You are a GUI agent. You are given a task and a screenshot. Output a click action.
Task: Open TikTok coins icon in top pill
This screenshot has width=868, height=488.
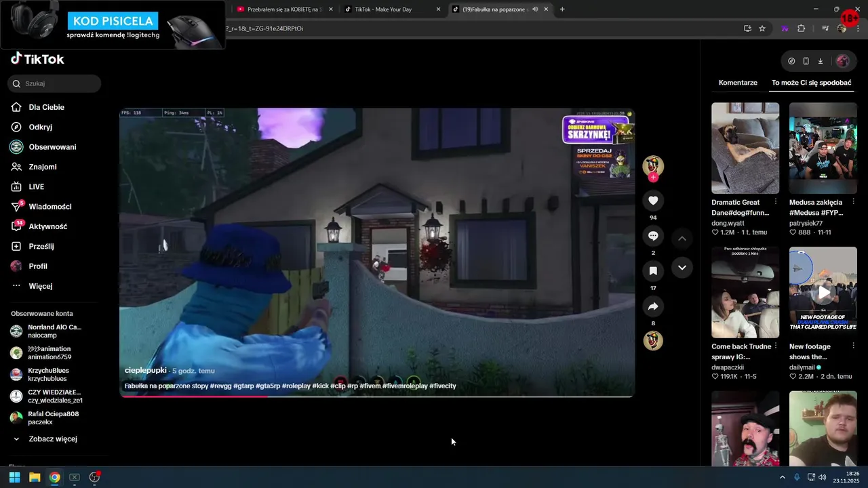[791, 61]
